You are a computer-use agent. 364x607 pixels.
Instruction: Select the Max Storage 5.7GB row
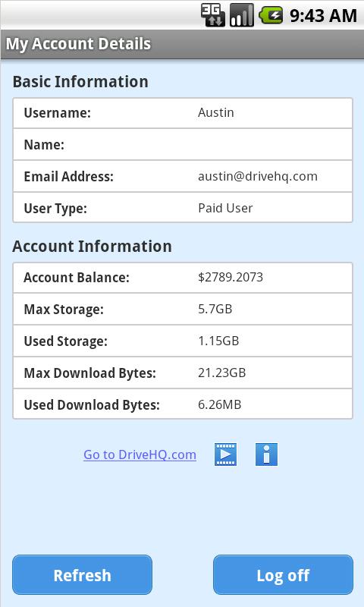183,310
